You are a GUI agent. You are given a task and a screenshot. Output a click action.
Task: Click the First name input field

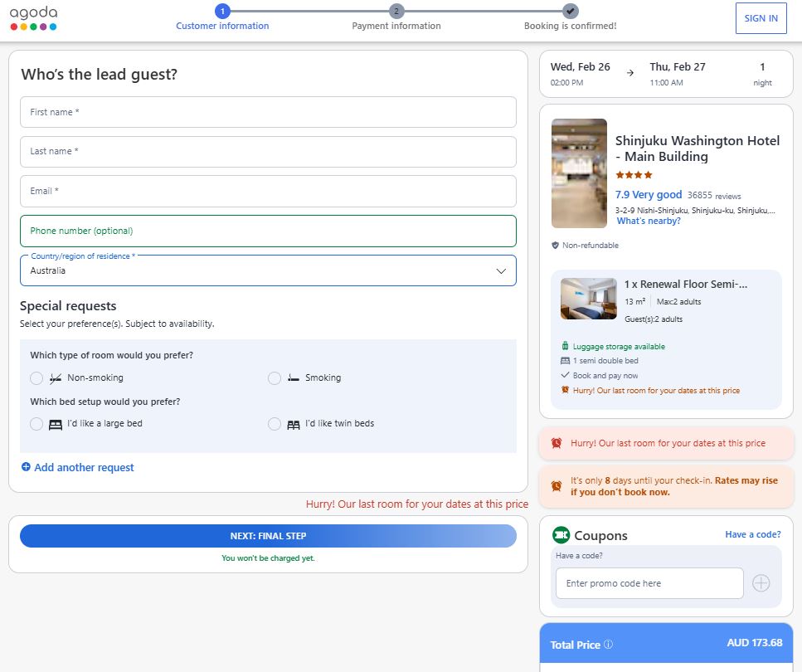(x=268, y=112)
